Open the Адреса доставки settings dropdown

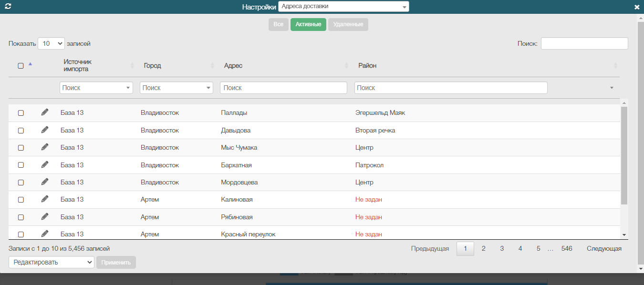point(343,7)
